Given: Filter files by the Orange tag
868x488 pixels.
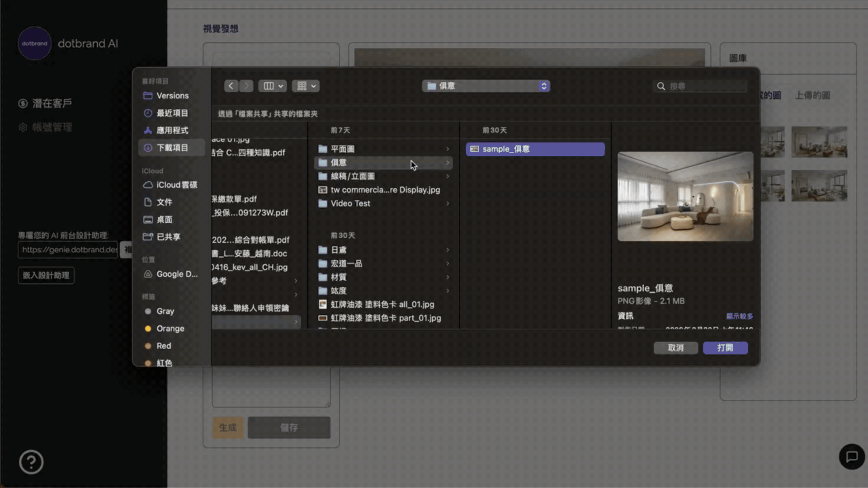Looking at the screenshot, I should [x=170, y=328].
